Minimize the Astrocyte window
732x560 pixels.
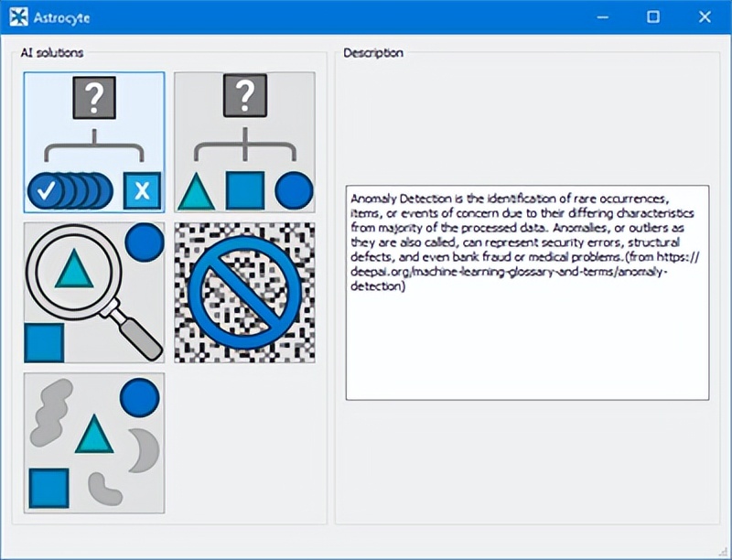603,17
